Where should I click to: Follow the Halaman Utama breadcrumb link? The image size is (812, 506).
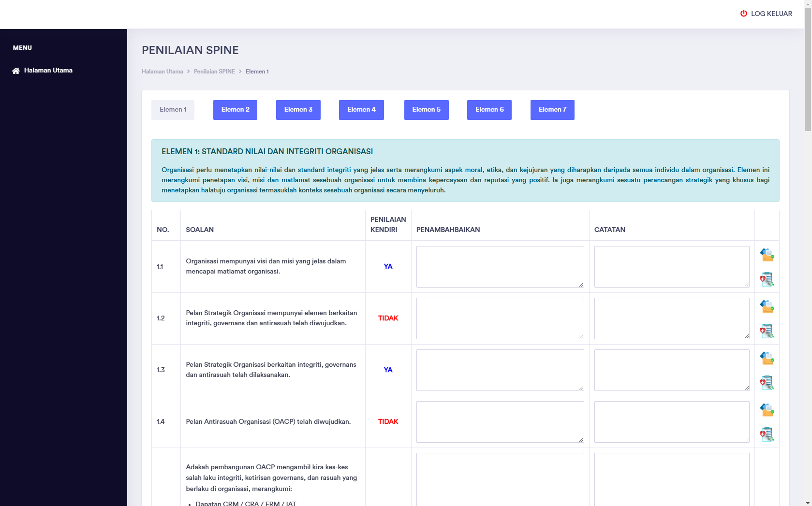pyautogui.click(x=162, y=72)
